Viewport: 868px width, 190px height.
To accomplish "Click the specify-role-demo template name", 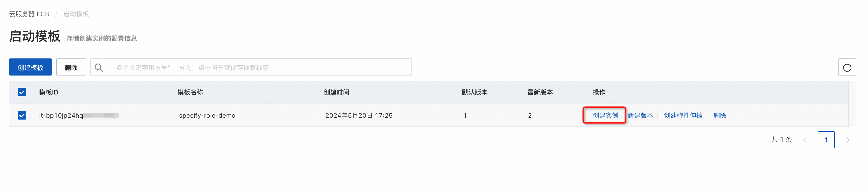I will click(207, 115).
